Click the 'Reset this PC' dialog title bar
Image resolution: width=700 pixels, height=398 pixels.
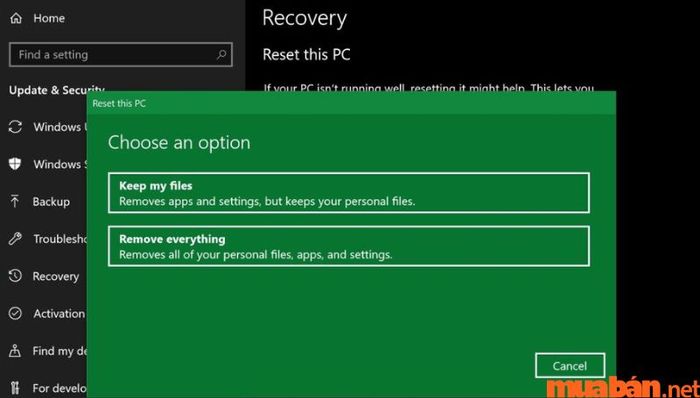pos(351,103)
